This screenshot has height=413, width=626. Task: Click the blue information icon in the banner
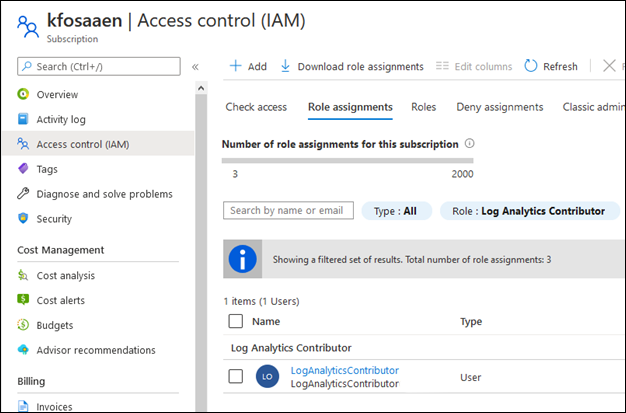[242, 259]
